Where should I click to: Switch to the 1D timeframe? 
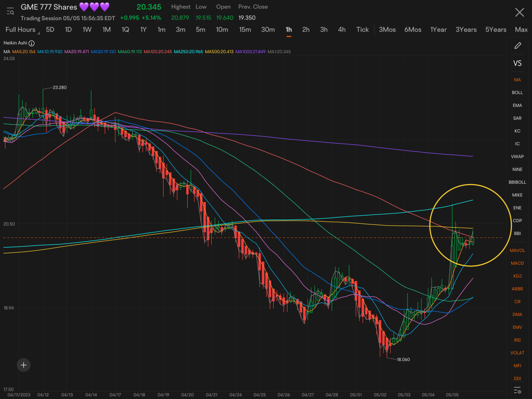click(x=68, y=30)
